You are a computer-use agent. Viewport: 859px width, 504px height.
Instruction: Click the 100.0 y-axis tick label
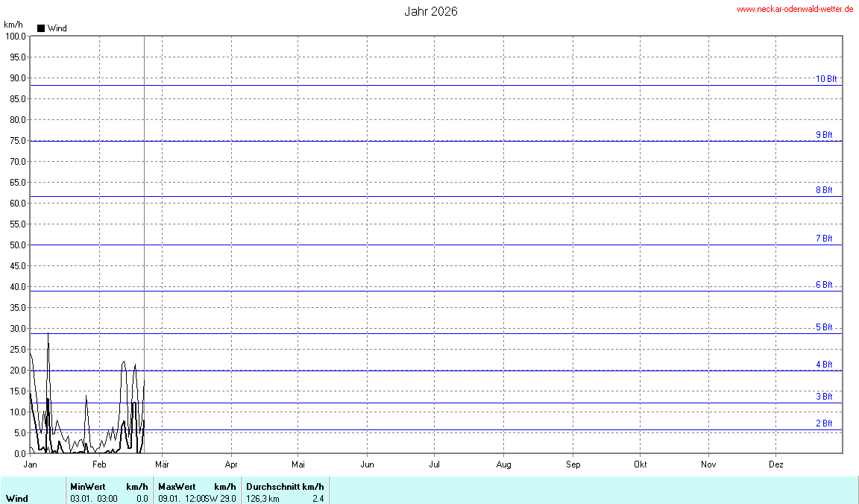tap(15, 36)
